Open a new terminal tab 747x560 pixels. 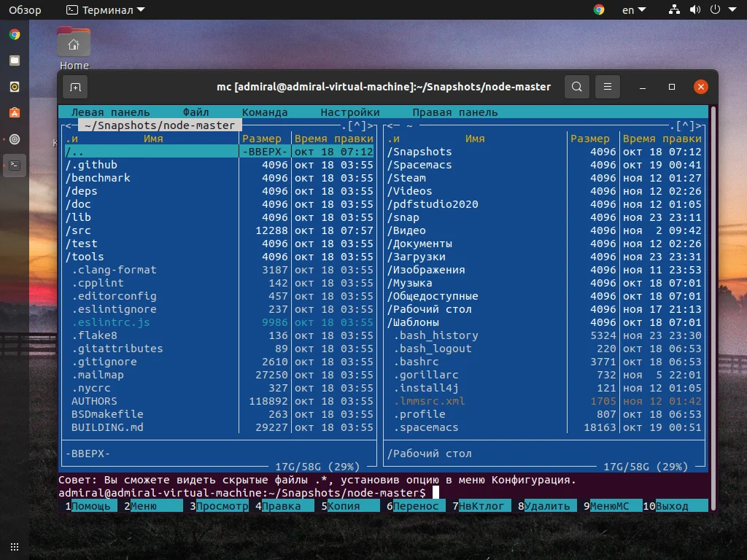click(75, 87)
